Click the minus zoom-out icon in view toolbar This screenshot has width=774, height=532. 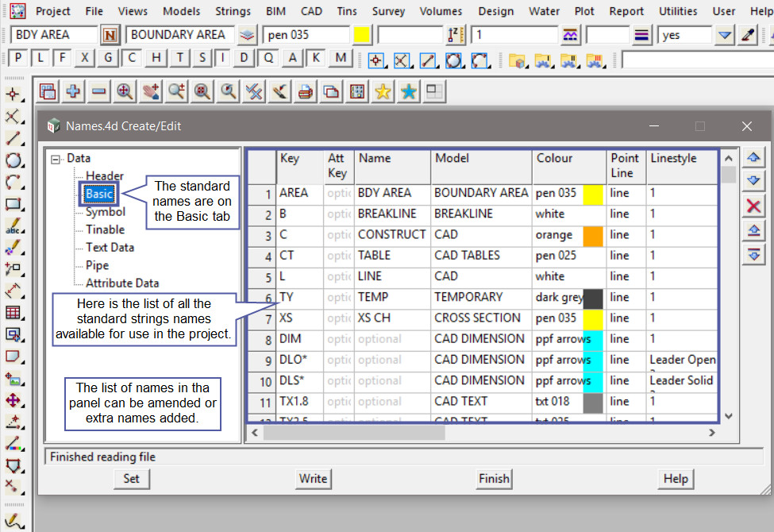tap(98, 91)
